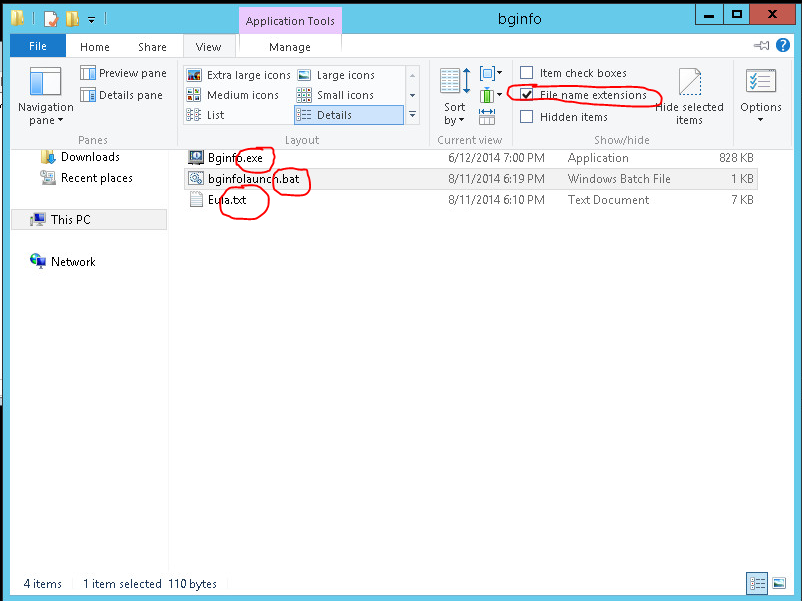Select This PC in navigation pane
The width and height of the screenshot is (802, 601).
pos(89,220)
